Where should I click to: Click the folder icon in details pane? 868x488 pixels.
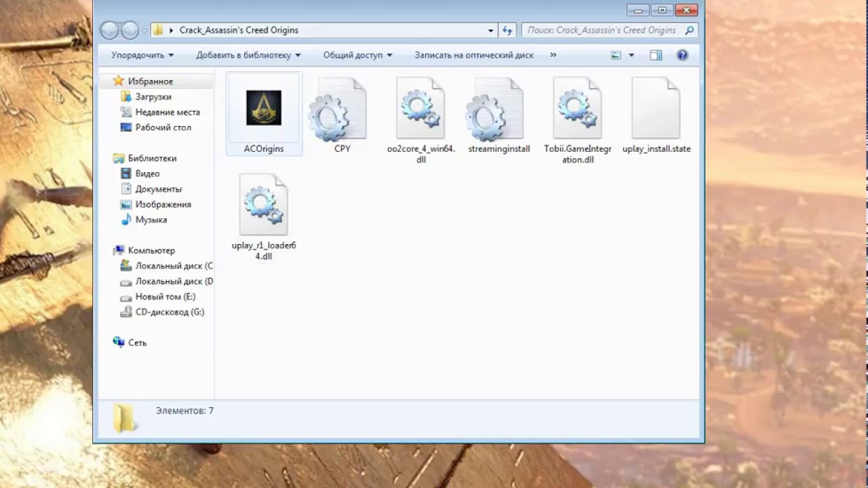click(x=125, y=418)
